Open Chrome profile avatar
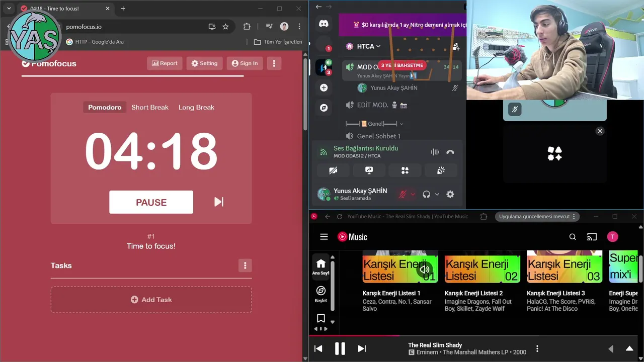644x362 pixels. [x=284, y=27]
